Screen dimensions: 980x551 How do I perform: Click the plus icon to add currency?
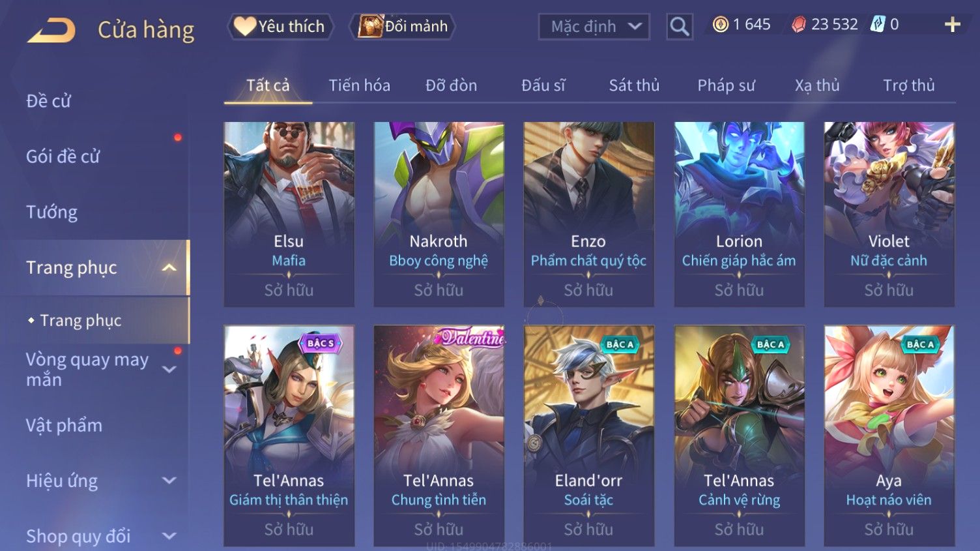(952, 25)
